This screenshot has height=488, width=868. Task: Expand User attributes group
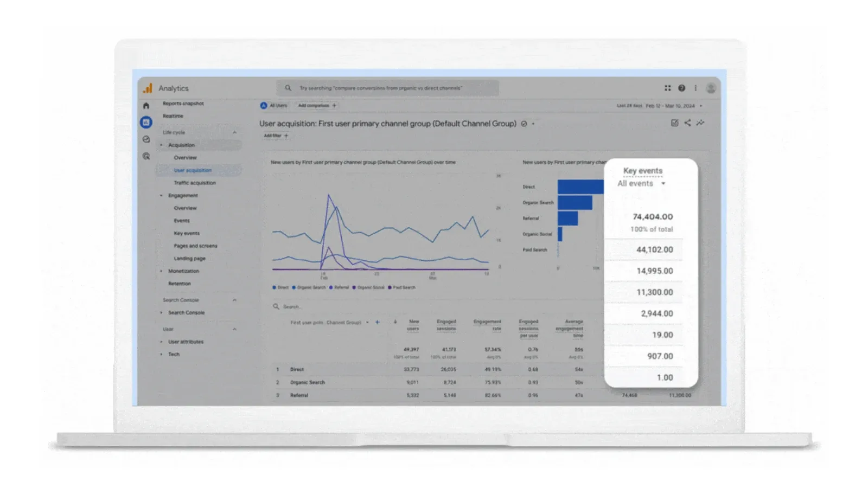coord(161,342)
